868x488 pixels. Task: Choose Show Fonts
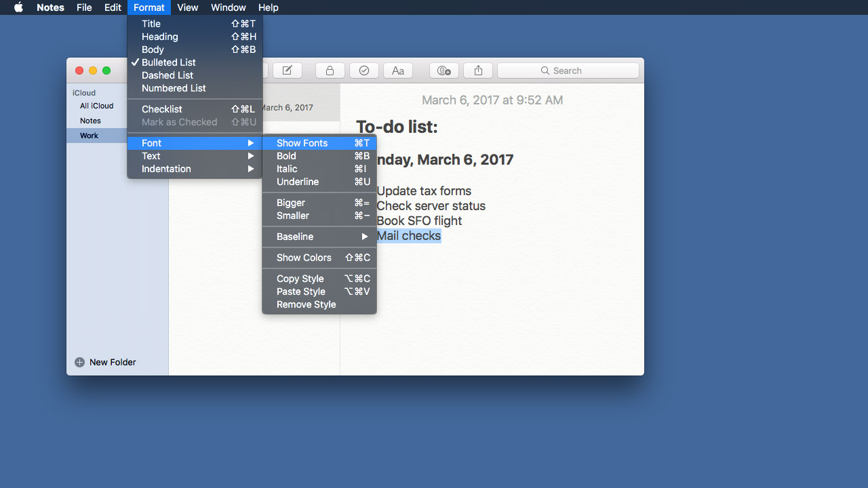click(x=319, y=143)
